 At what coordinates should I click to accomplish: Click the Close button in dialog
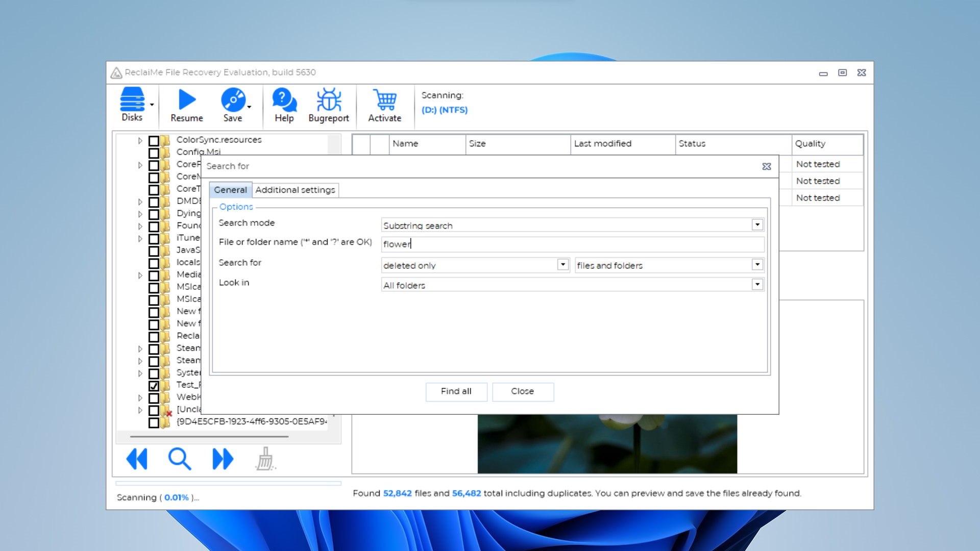[522, 391]
